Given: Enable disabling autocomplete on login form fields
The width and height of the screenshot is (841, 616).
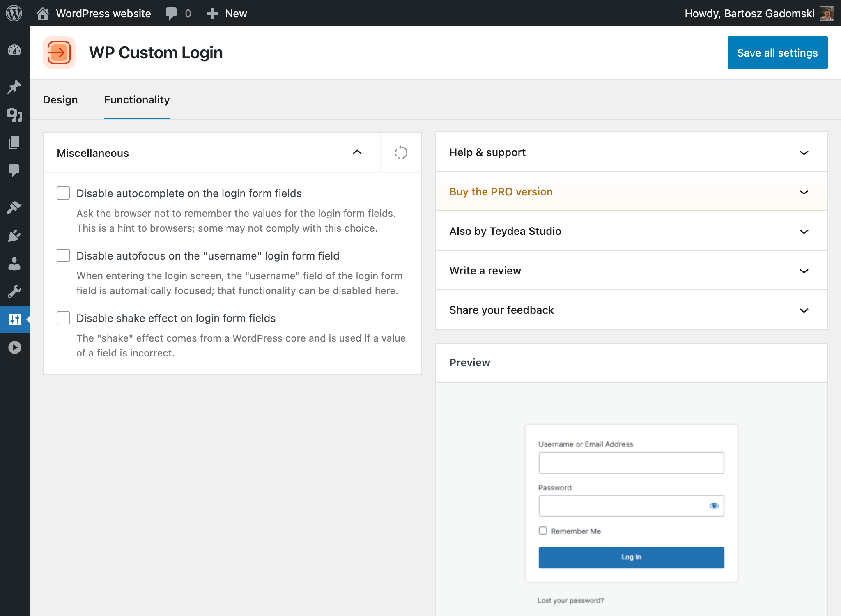Looking at the screenshot, I should click(x=63, y=193).
